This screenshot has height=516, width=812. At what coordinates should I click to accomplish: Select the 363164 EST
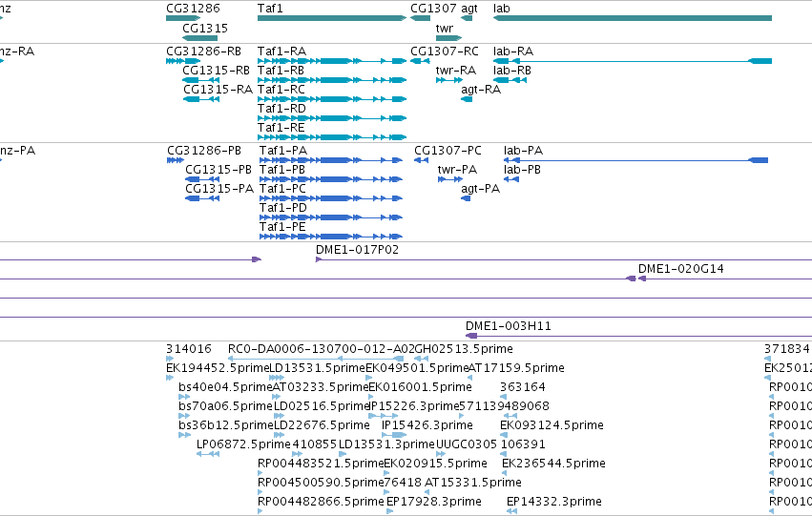(x=503, y=397)
